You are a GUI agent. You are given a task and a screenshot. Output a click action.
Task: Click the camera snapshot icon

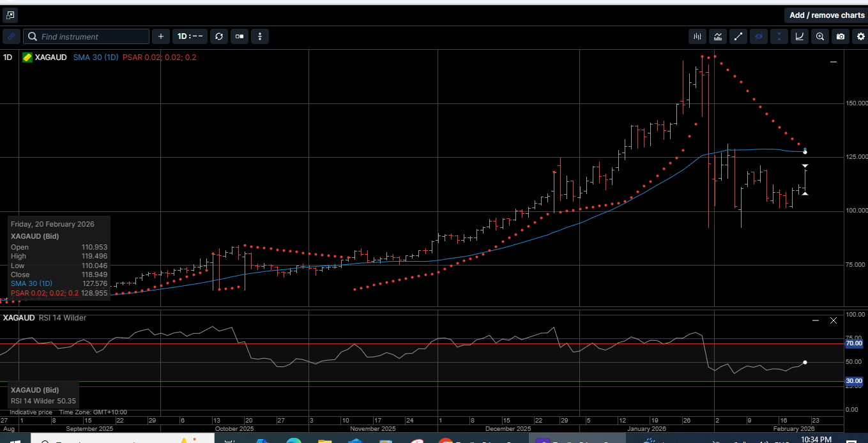tap(840, 36)
